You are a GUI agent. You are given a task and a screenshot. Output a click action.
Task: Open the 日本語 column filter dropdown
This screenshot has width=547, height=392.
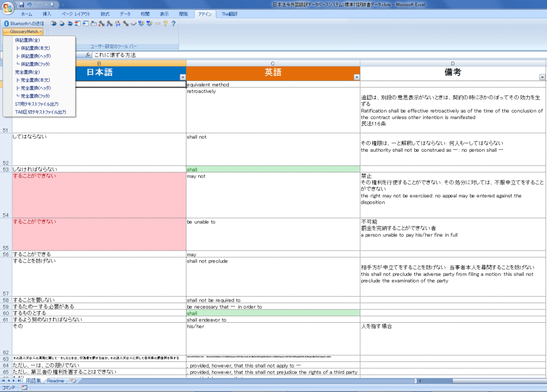click(x=182, y=77)
